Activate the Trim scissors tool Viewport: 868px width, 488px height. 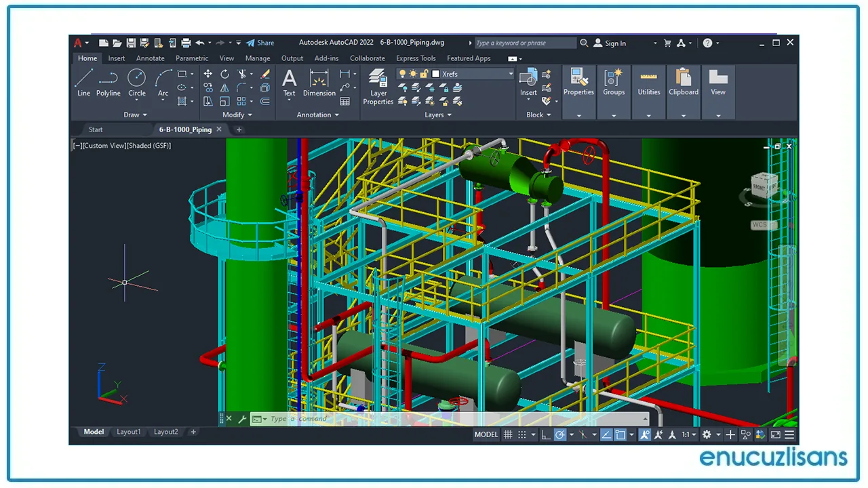coord(241,74)
